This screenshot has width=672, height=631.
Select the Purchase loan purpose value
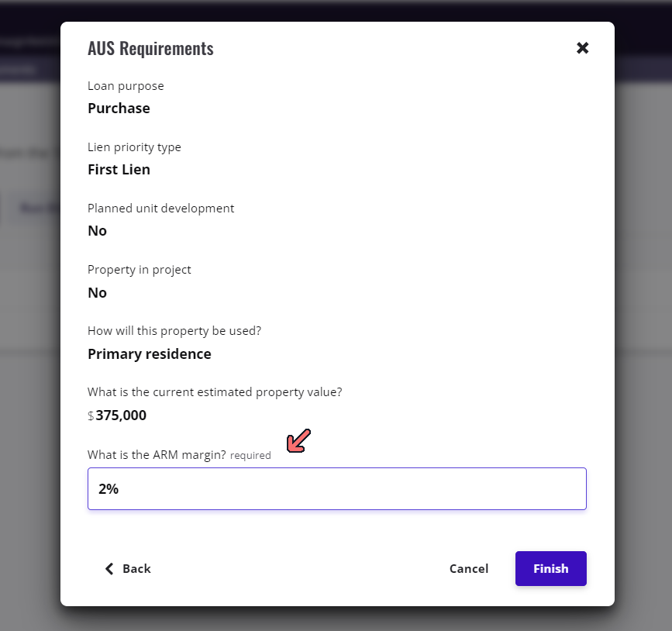(119, 108)
